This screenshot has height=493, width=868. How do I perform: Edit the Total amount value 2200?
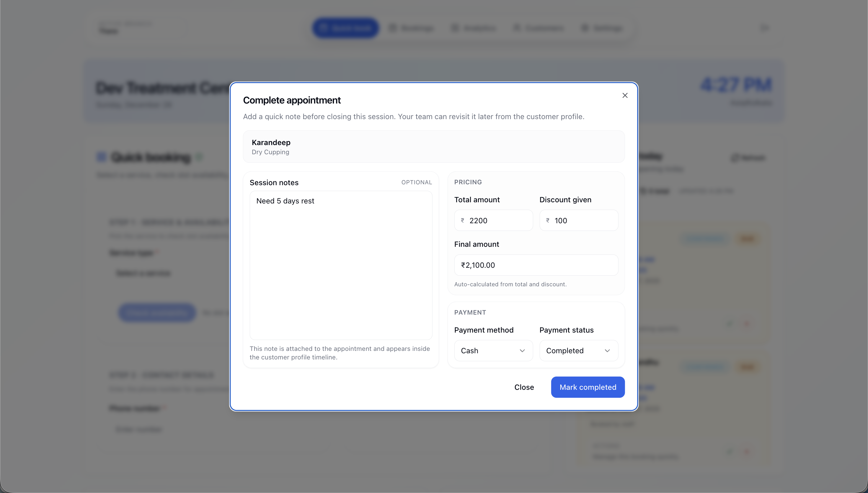tap(493, 220)
